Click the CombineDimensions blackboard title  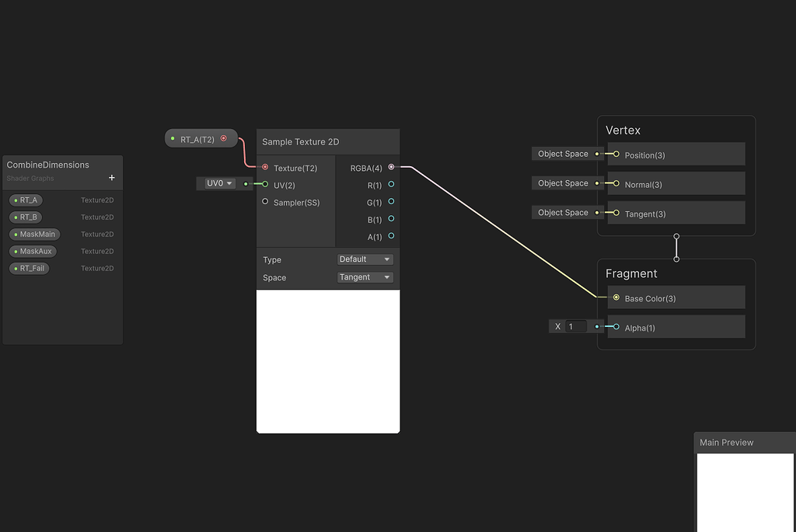(x=48, y=164)
